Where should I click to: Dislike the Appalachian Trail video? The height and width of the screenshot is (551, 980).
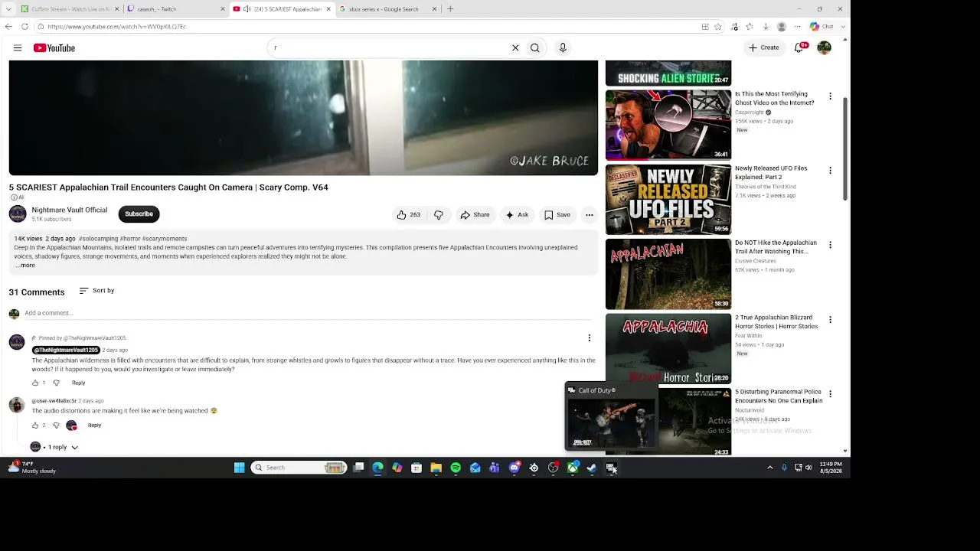(439, 215)
